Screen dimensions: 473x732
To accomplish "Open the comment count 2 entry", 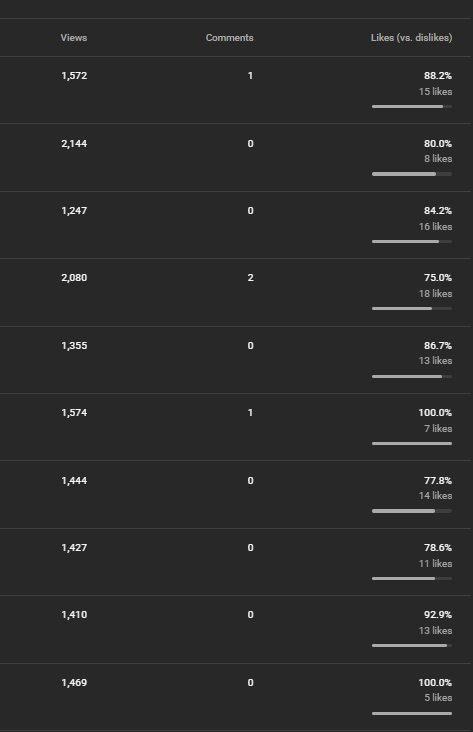I will pos(251,278).
